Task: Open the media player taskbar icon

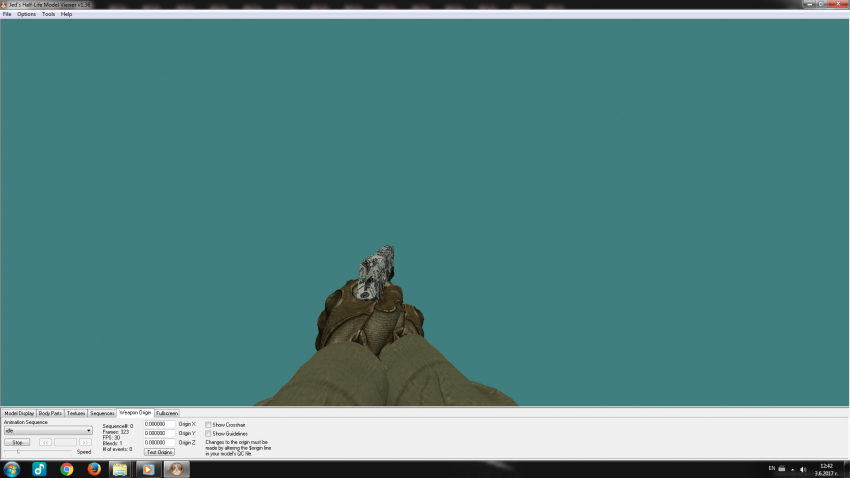Action: click(x=148, y=469)
